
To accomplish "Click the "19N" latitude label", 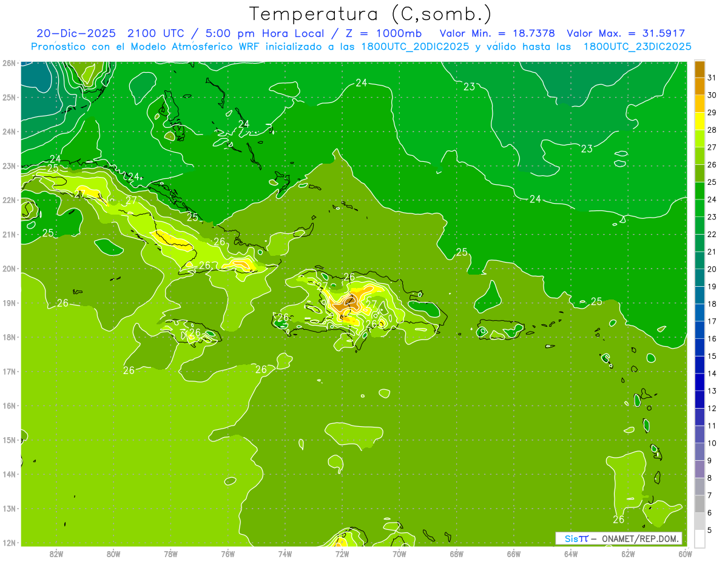I will [x=8, y=303].
